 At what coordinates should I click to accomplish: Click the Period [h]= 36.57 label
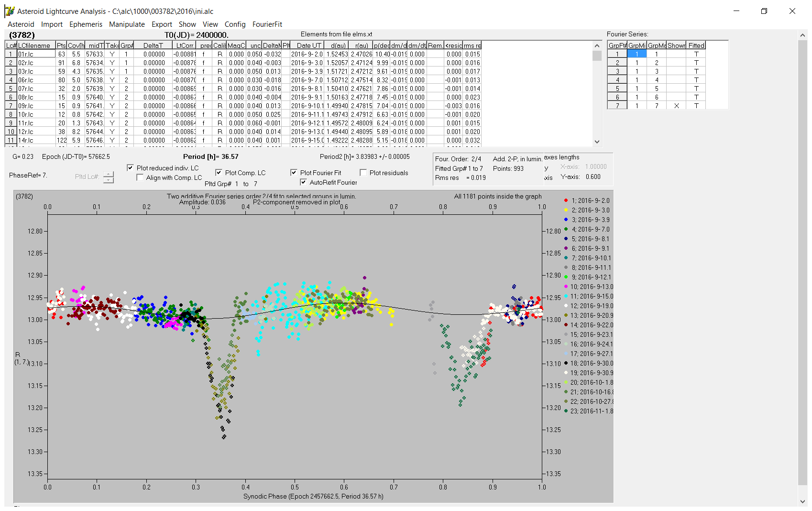click(x=210, y=156)
